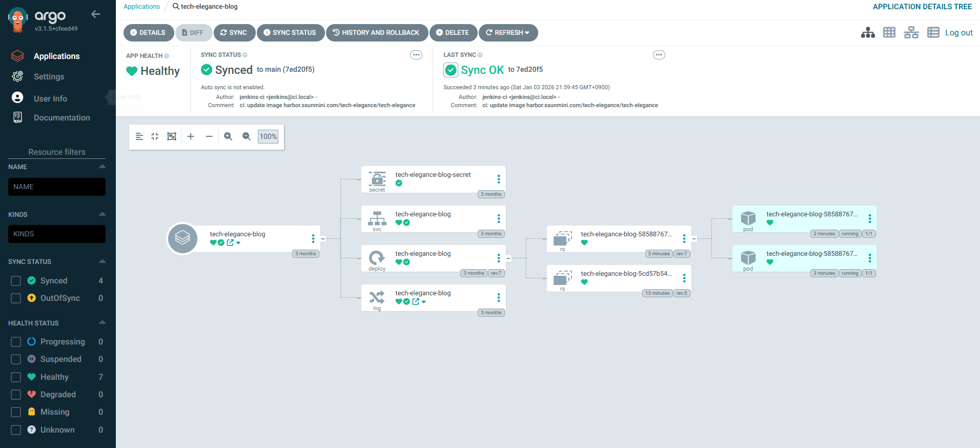Screen dimensions: 980x448
Task: Open the REFRESH dropdown button
Action: [x=508, y=33]
